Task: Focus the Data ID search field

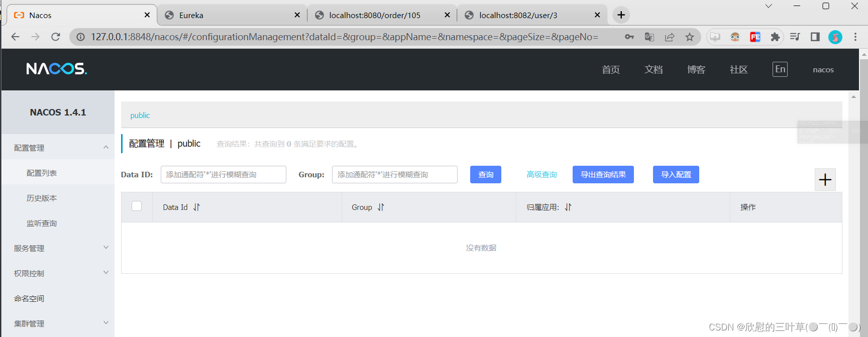Action: [224, 174]
